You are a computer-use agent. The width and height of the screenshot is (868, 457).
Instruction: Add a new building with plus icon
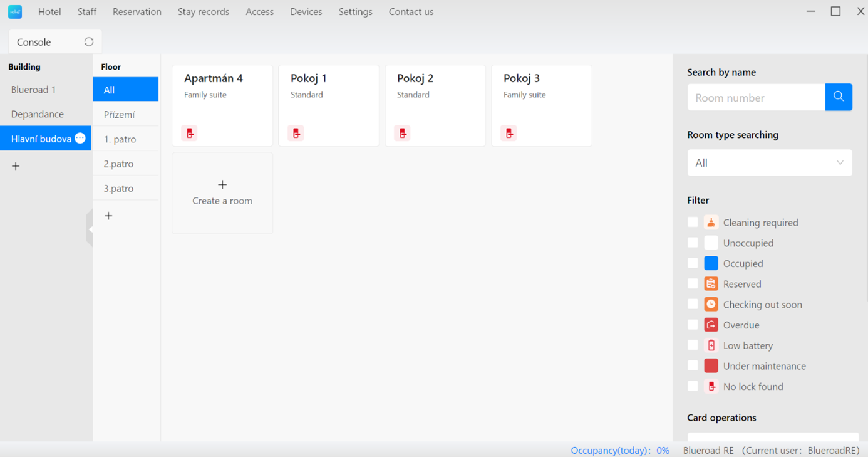[16, 166]
